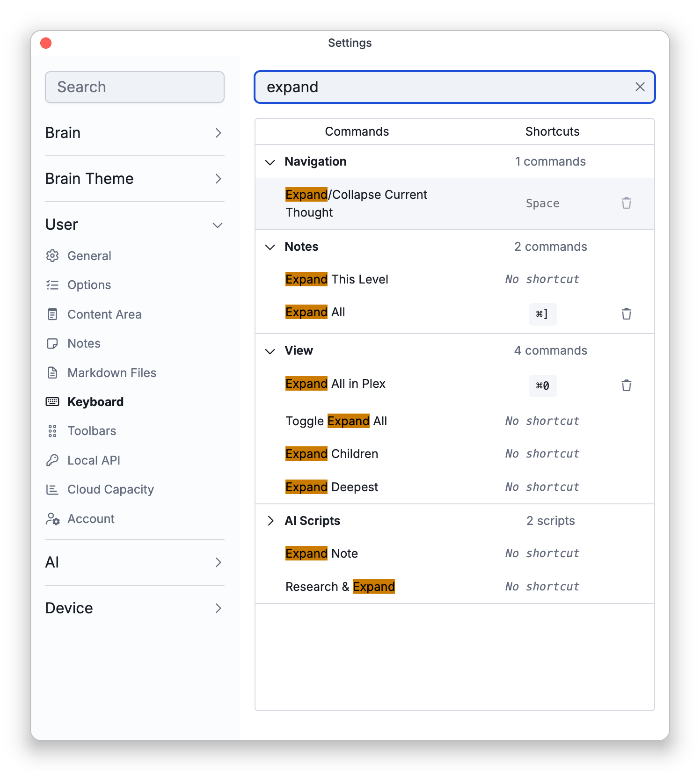Click the Content Area page icon
Viewport: 700px width, 771px height.
coord(52,314)
